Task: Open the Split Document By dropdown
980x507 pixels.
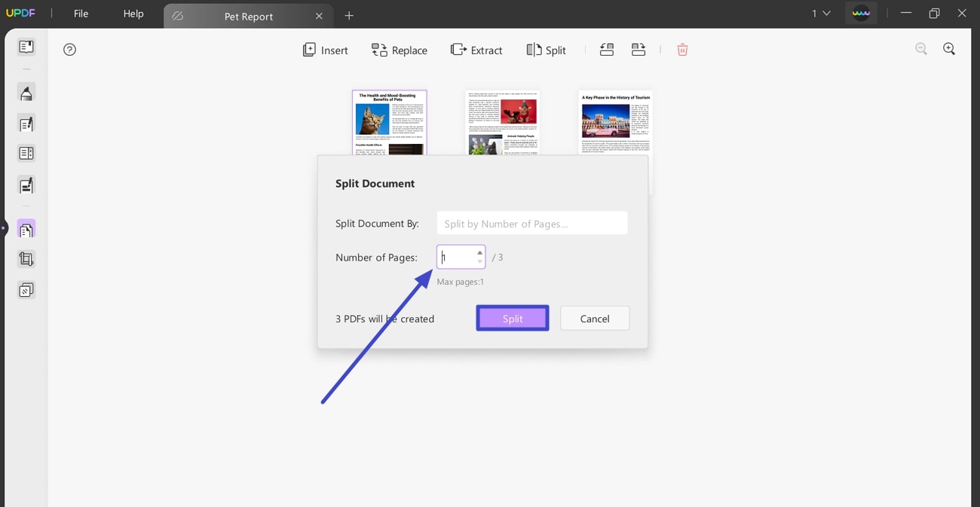Action: click(x=532, y=222)
